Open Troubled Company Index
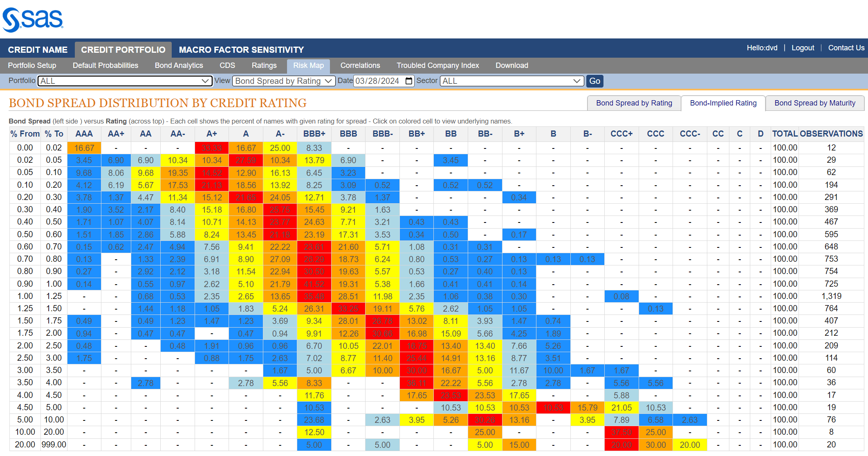Image resolution: width=868 pixels, height=456 pixels. pyautogui.click(x=437, y=65)
